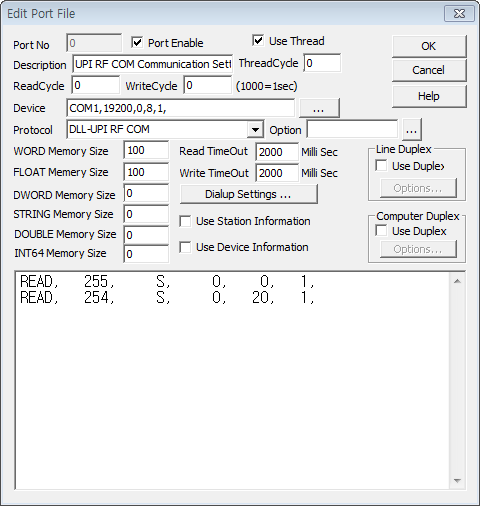Click the text area scroll down arrow
This screenshot has width=480, height=506.
457,481
